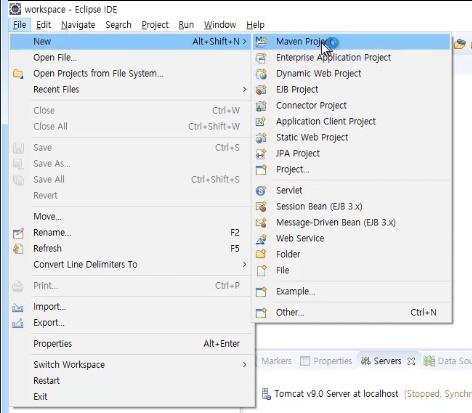This screenshot has height=413, width=472.
Task: Click the Enterprise Application Project icon
Action: pyautogui.click(x=261, y=58)
